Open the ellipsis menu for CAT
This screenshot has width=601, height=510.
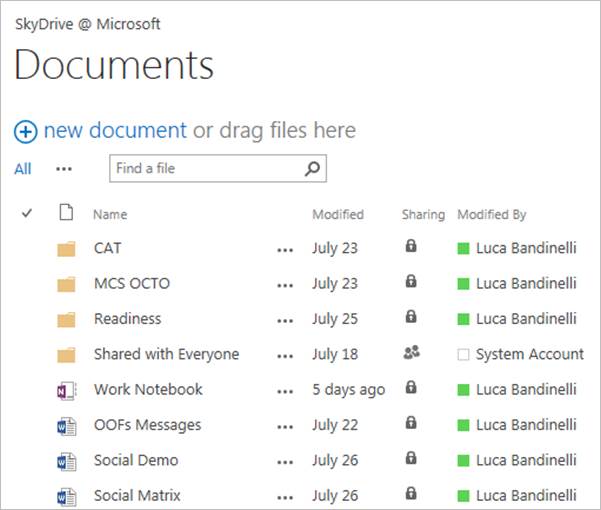click(x=285, y=251)
